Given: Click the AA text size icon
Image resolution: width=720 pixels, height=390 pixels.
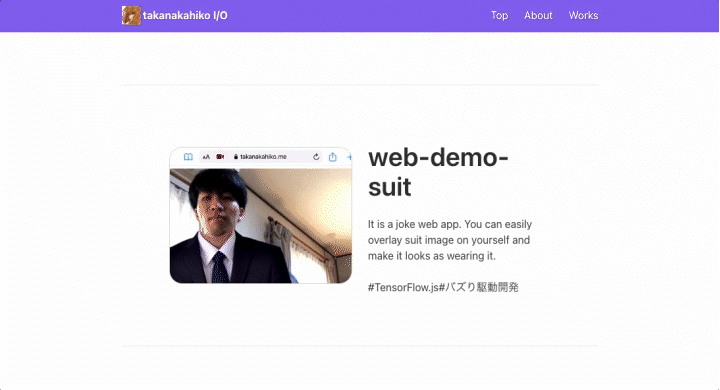Looking at the screenshot, I should [x=206, y=157].
